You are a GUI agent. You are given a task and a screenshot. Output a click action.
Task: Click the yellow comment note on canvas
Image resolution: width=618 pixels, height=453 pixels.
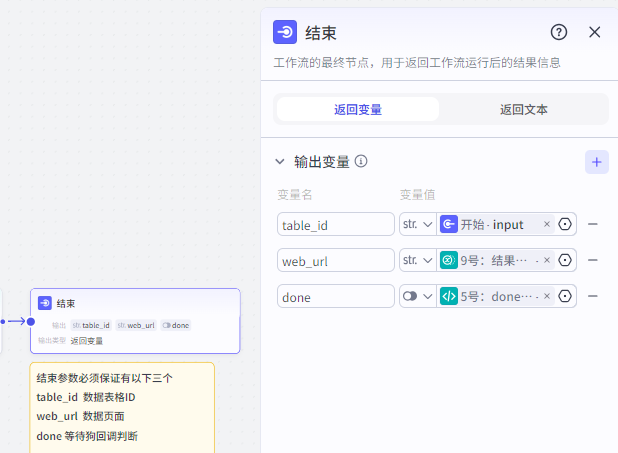pyautogui.click(x=122, y=407)
